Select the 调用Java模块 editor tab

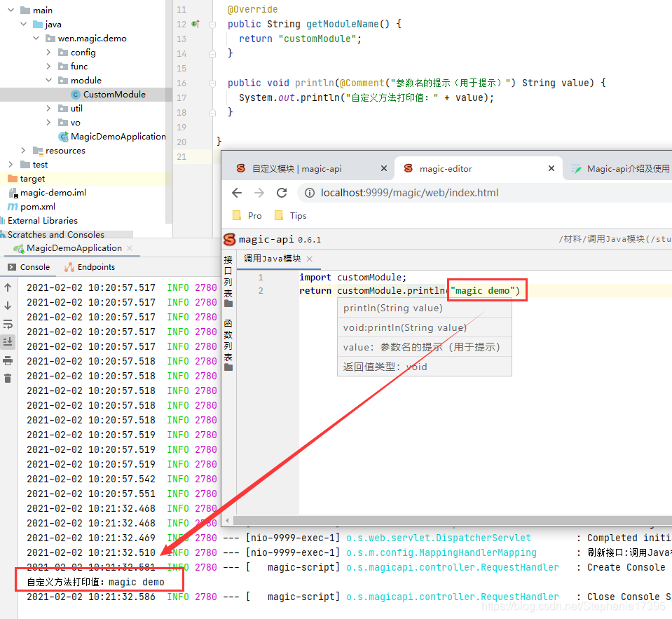click(273, 259)
